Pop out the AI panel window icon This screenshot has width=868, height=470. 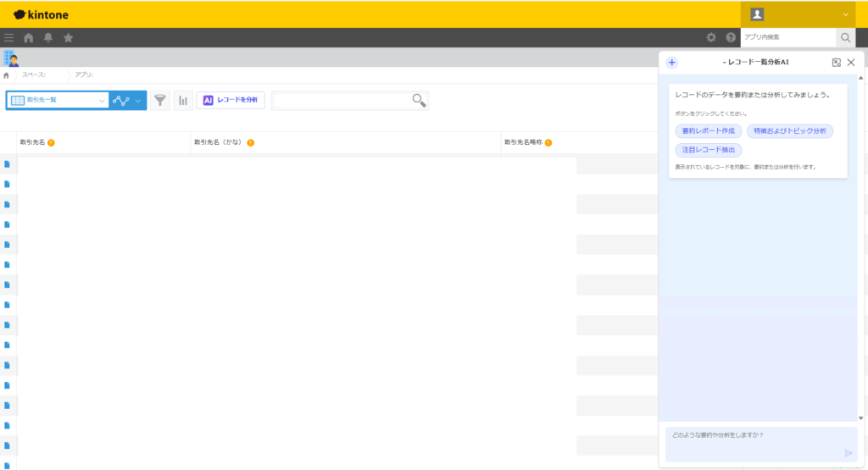pyautogui.click(x=837, y=63)
